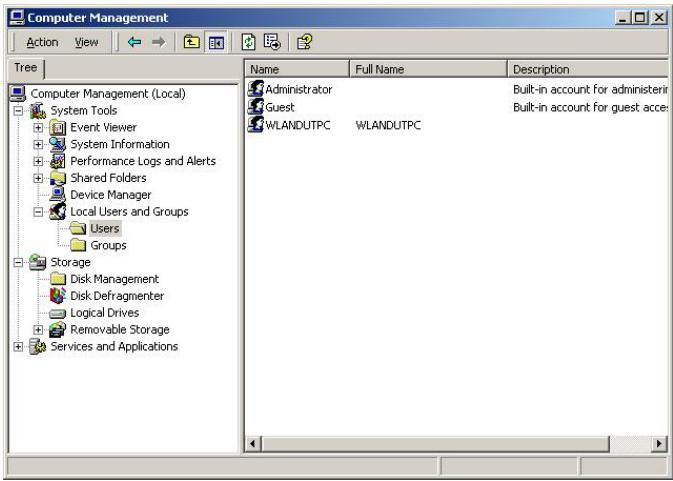Screen dimensions: 673x481
Task: Click the Device Manager icon
Action: [x=58, y=194]
